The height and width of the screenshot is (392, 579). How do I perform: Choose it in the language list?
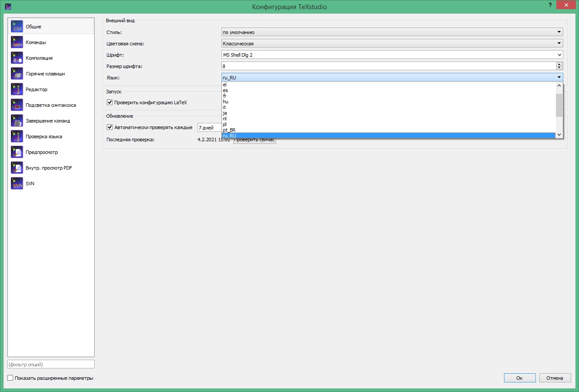(x=388, y=107)
